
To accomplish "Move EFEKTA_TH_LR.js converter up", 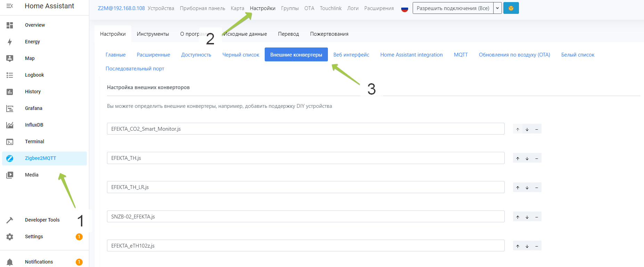I will point(518,187).
